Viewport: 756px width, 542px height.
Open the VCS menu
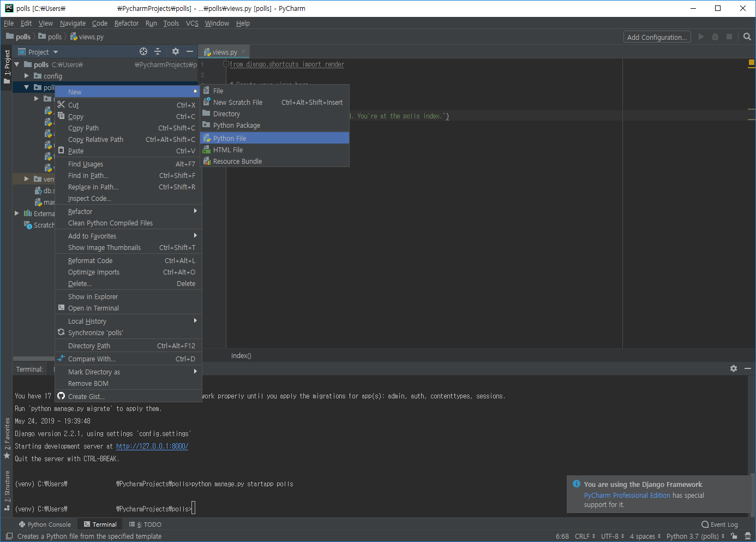[x=192, y=23]
